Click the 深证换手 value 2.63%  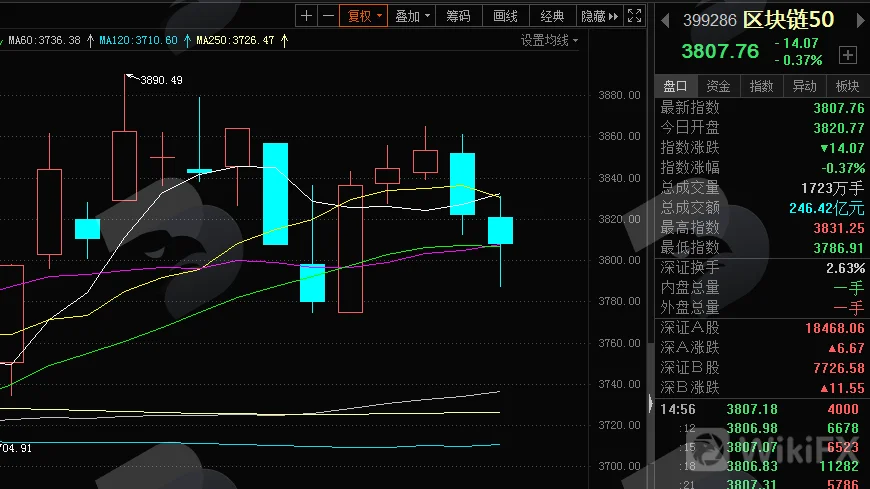pyautogui.click(x=846, y=268)
